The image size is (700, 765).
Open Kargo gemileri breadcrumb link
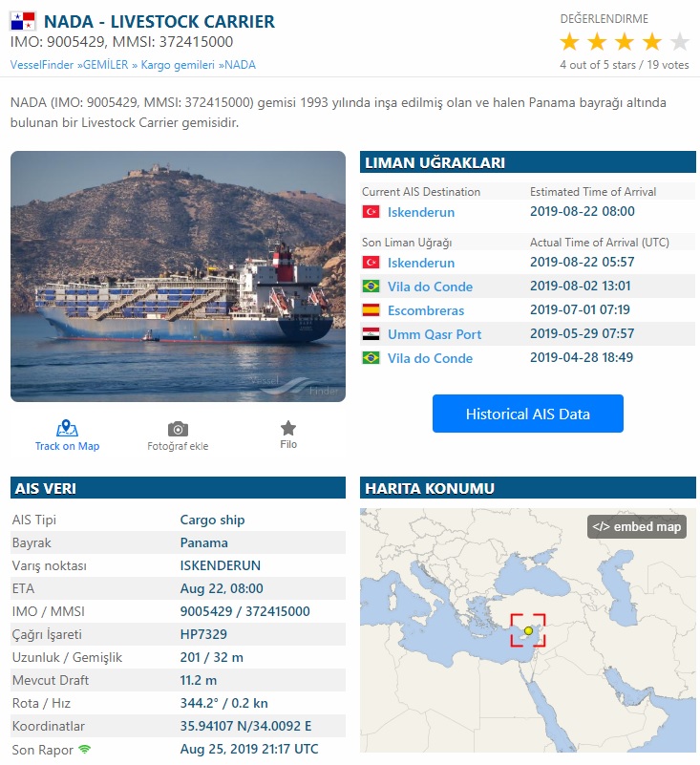(179, 65)
